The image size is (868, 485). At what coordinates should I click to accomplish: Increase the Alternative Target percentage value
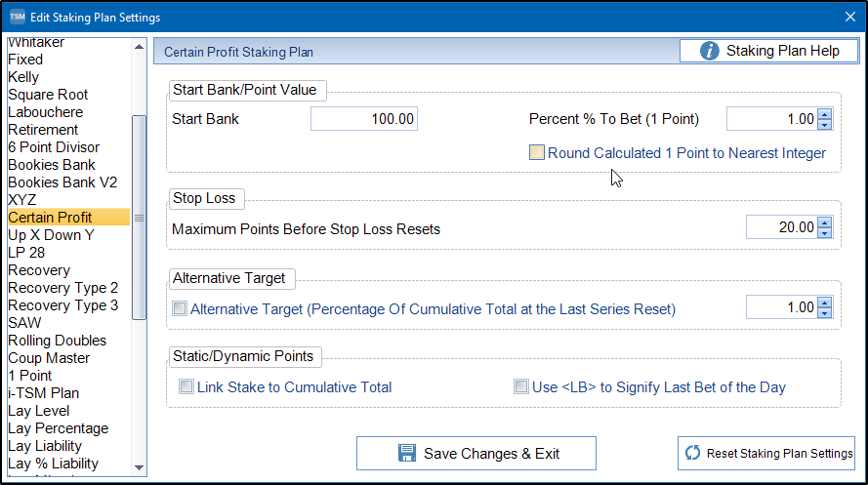(x=825, y=303)
